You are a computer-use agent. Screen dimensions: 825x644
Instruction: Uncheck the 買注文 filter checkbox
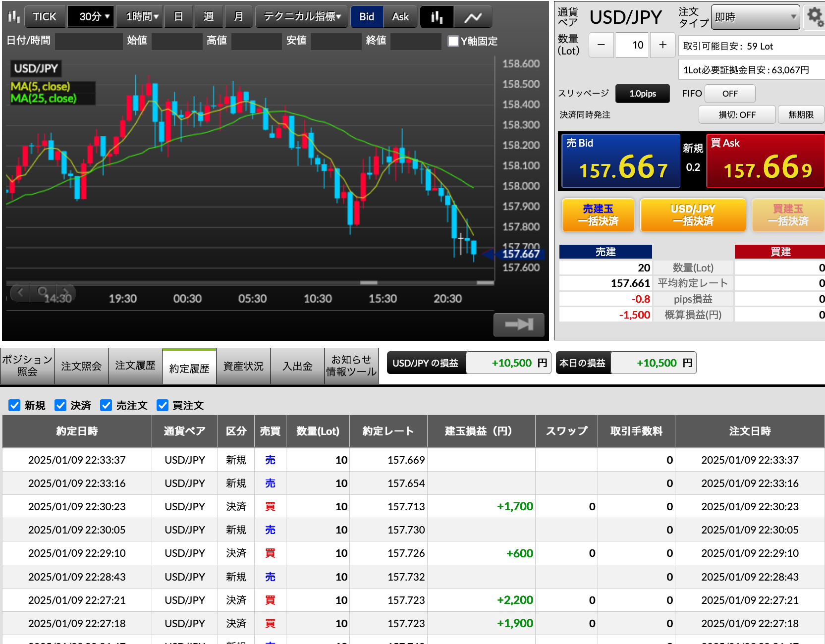pos(163,405)
